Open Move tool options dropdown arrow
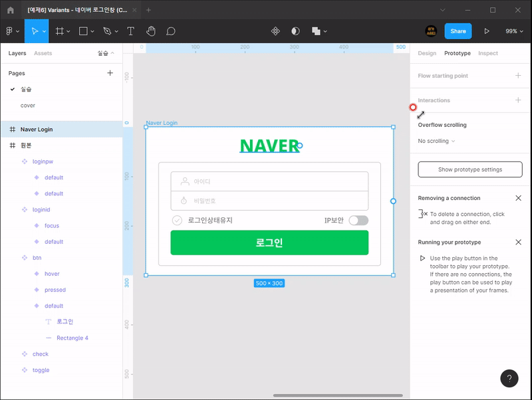The height and width of the screenshot is (400, 532). click(x=44, y=31)
